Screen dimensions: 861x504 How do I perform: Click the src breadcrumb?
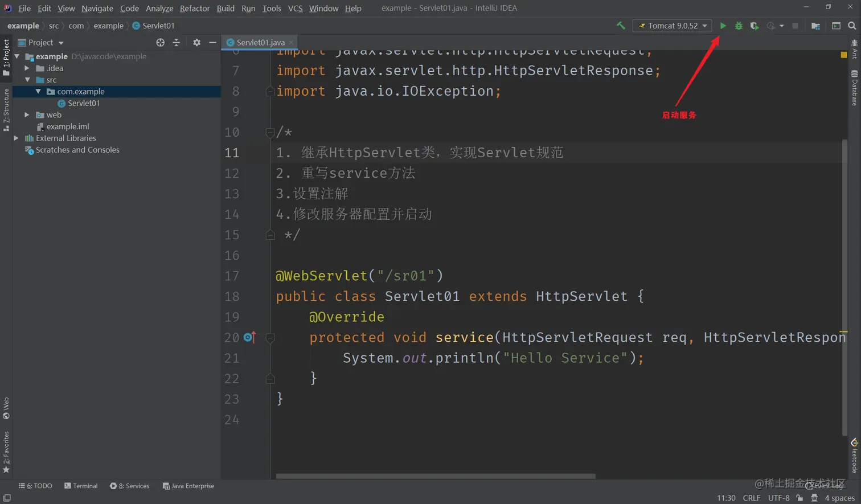tap(54, 26)
